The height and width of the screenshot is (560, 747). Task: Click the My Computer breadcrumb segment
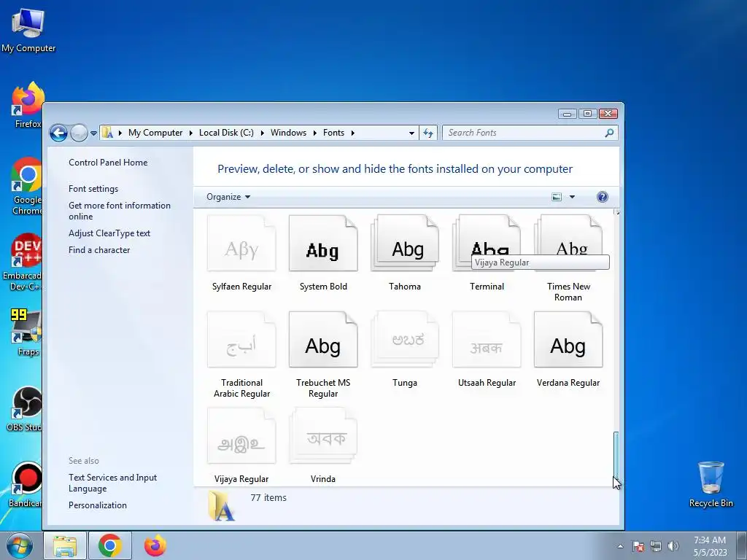click(x=155, y=133)
